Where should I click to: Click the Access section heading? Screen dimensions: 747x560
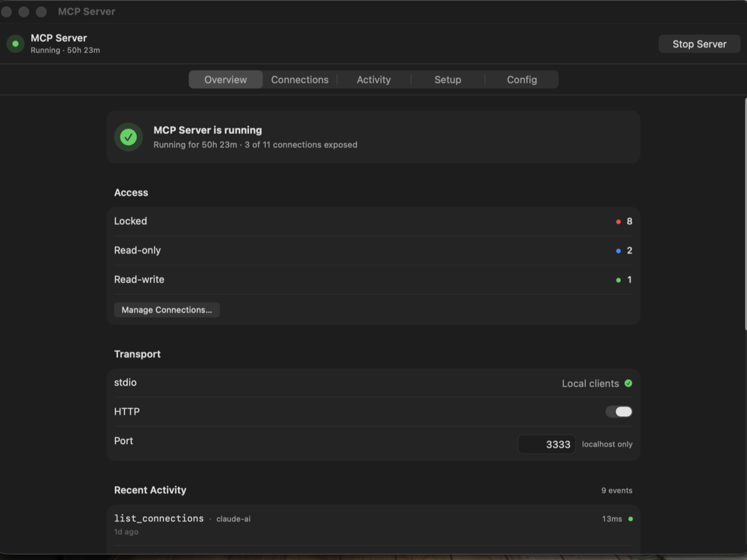131,192
